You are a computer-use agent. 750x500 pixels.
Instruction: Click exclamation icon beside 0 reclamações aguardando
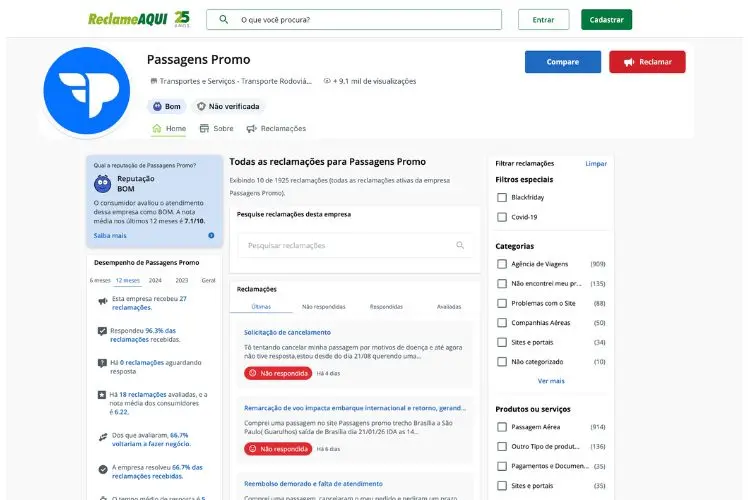tap(102, 363)
